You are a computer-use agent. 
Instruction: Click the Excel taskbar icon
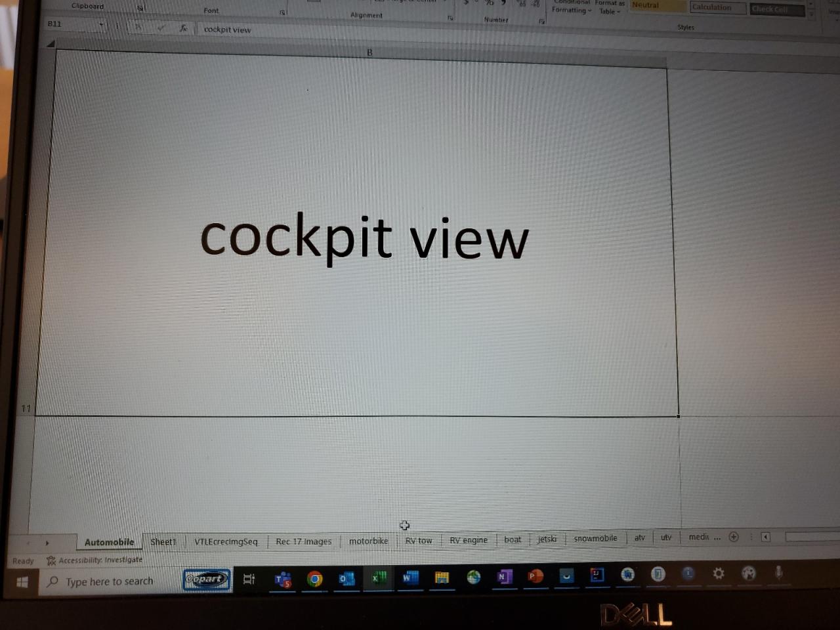[x=379, y=578]
